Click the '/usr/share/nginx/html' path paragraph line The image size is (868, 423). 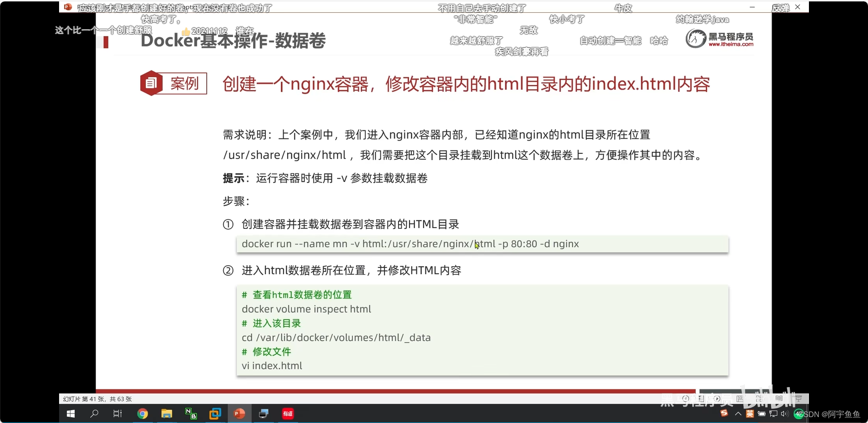[464, 155]
